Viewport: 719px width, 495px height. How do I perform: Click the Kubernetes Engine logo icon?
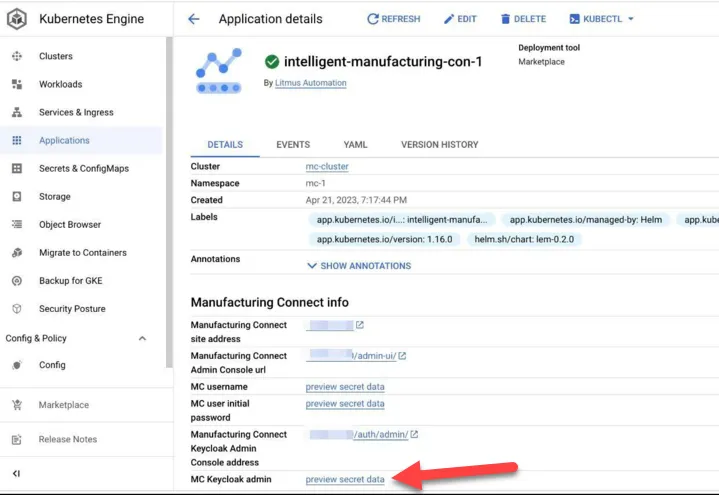click(x=17, y=19)
